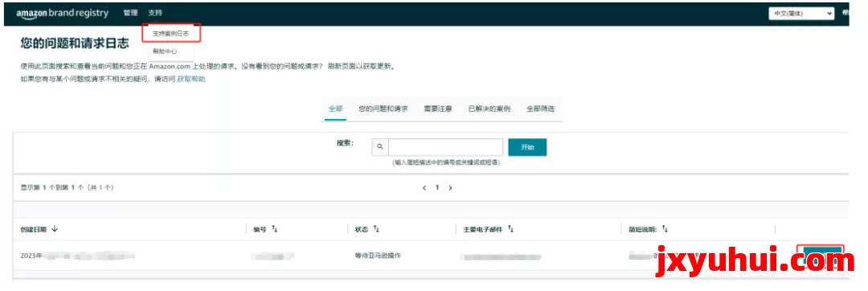Switch to the 您的问题和请求 tab
Viewport: 868px width, 291px height.
click(x=383, y=109)
